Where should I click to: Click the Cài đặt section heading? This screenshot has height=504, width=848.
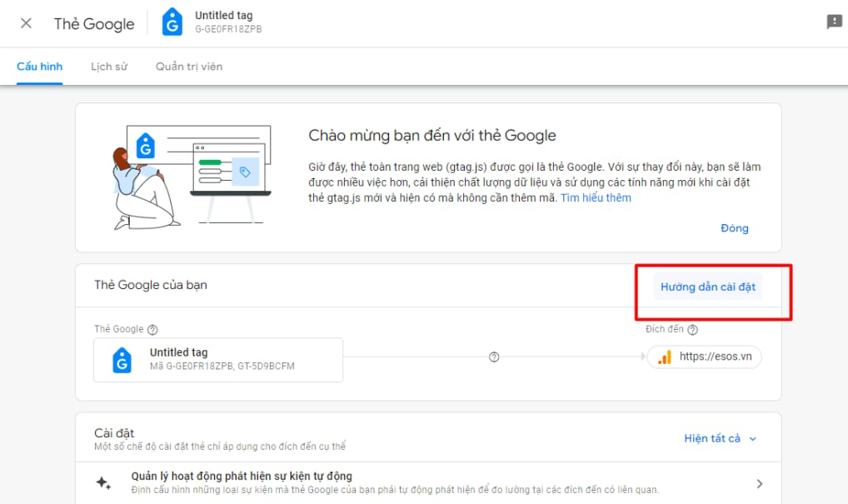114,433
